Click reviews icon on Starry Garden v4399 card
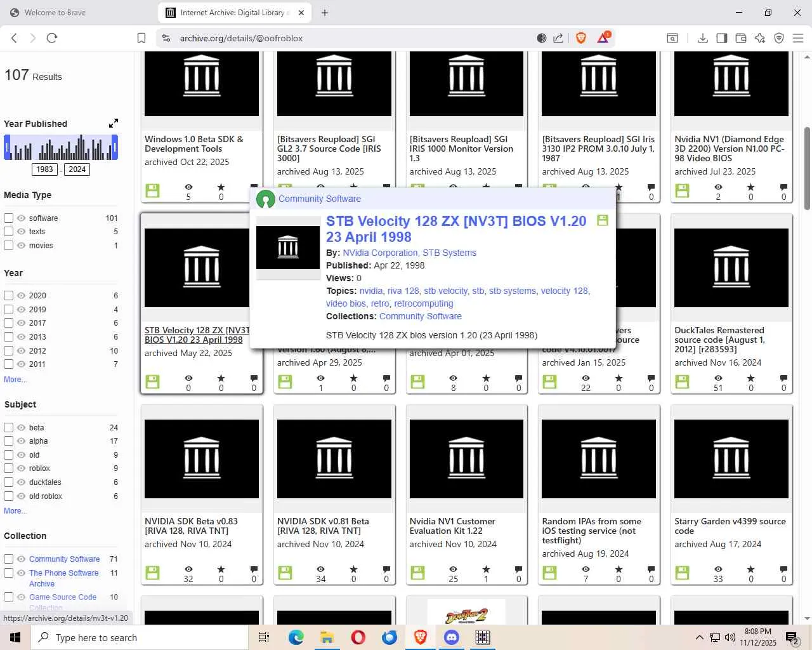812x650 pixels. pos(783,569)
